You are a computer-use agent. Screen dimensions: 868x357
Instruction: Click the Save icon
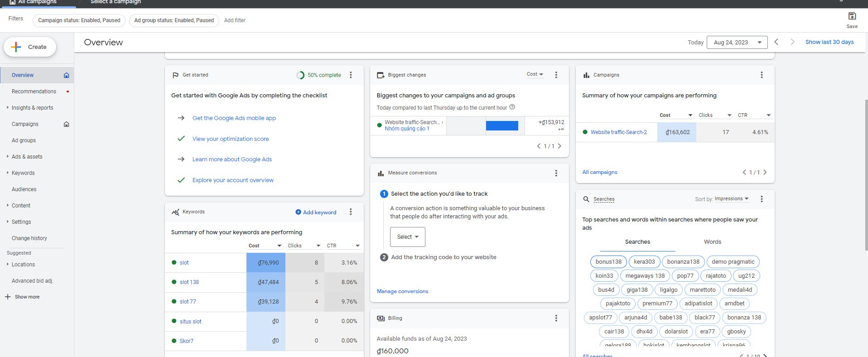coord(852,16)
